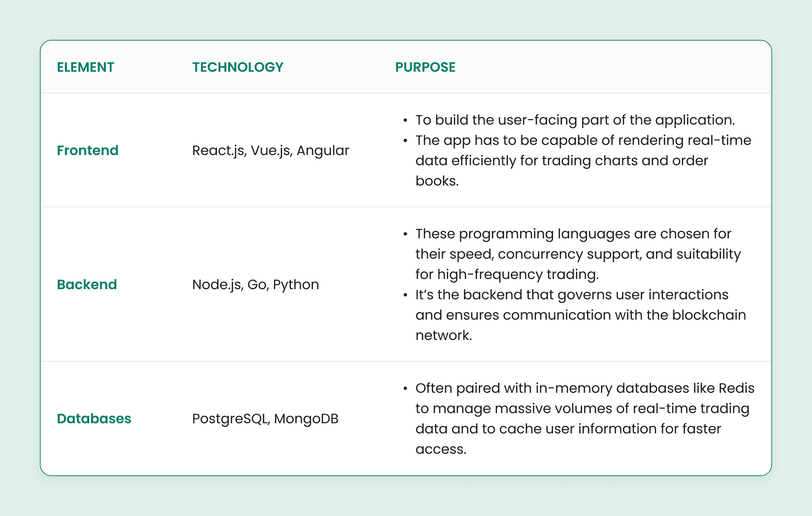Screen dimensions: 812x516
Task: Click the Angular technology text
Action: point(323,151)
